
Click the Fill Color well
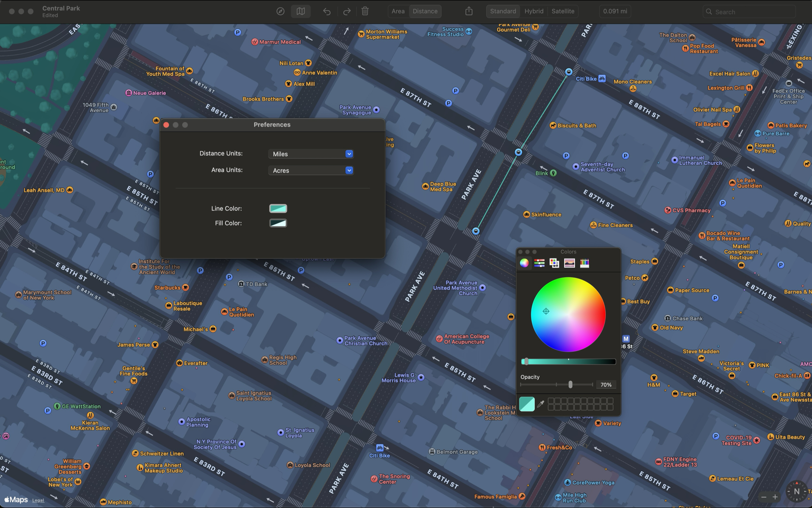point(278,223)
